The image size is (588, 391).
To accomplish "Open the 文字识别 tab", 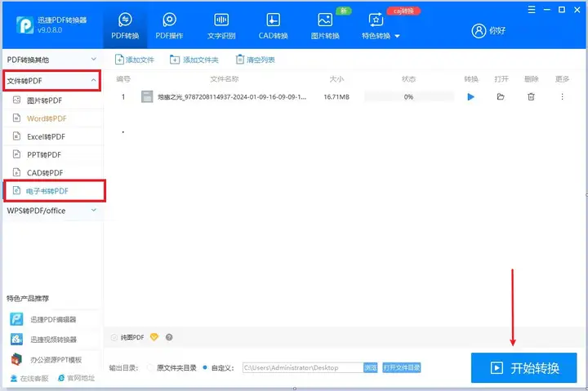I will pos(221,25).
